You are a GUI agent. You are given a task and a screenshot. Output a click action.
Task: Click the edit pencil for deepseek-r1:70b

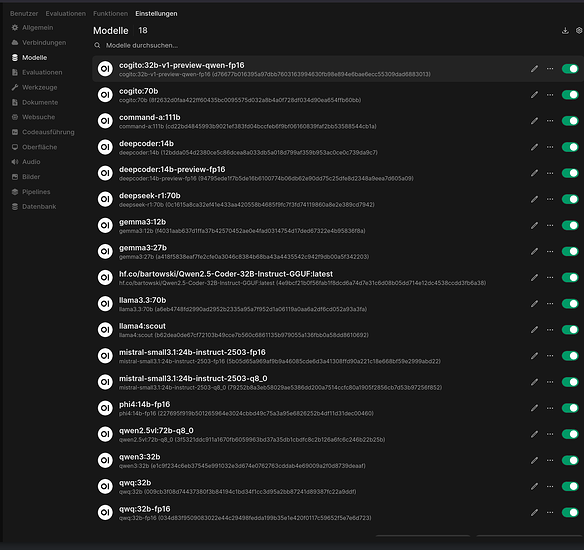[534, 199]
